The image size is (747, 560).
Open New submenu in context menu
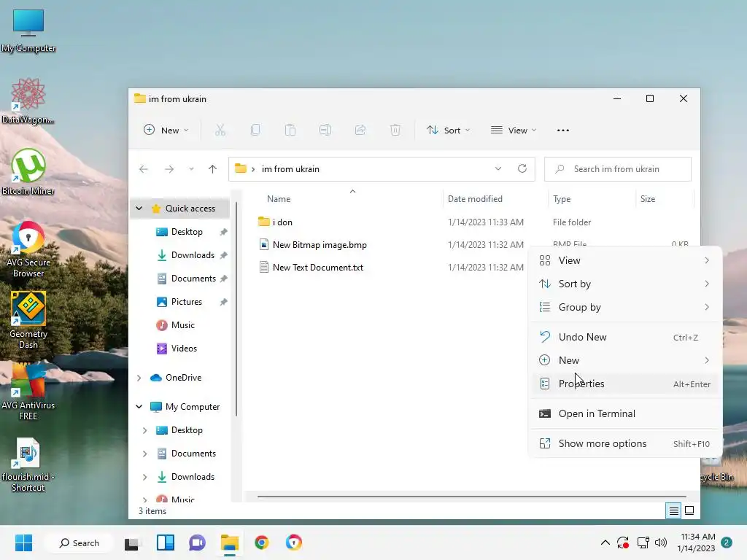click(624, 360)
